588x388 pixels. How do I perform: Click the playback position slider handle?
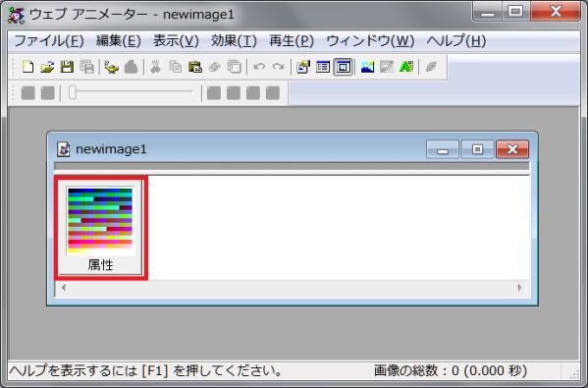point(73,92)
